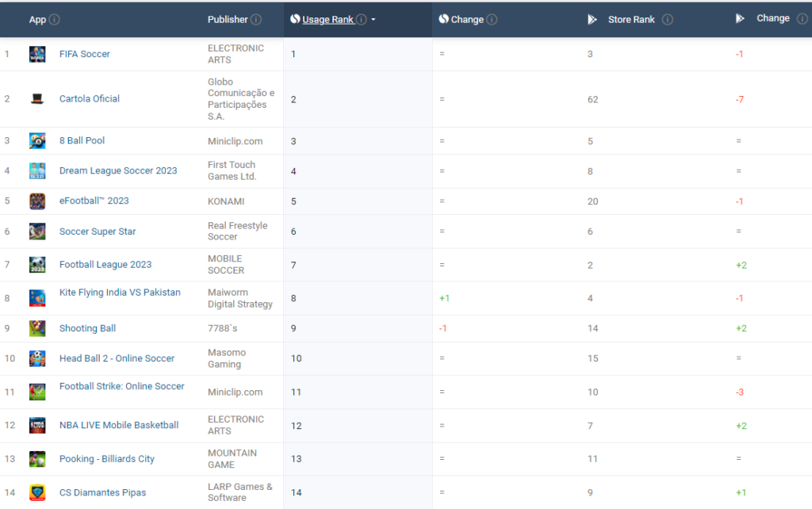Click the 8 Ball Pool app icon
Viewport: 812px width, 509px height.
[37, 141]
